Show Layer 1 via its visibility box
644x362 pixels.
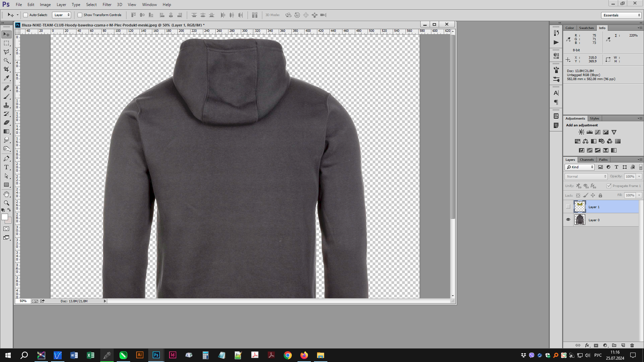point(568,207)
